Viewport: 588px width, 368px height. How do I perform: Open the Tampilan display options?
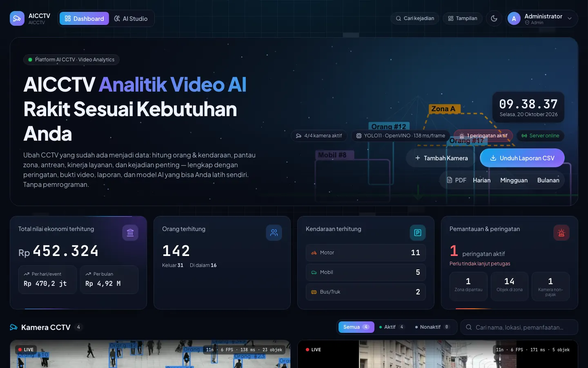tap(463, 18)
